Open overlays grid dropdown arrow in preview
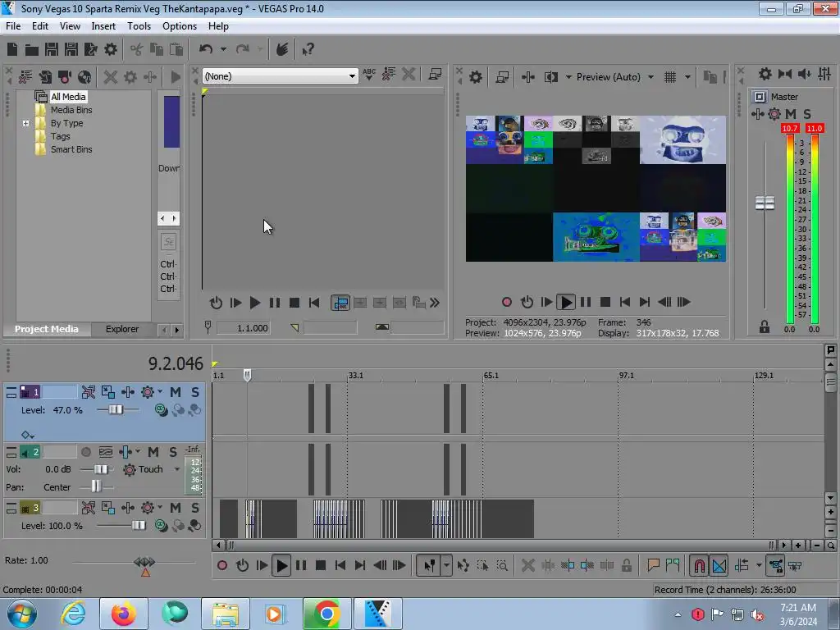The height and width of the screenshot is (630, 840). 688,77
